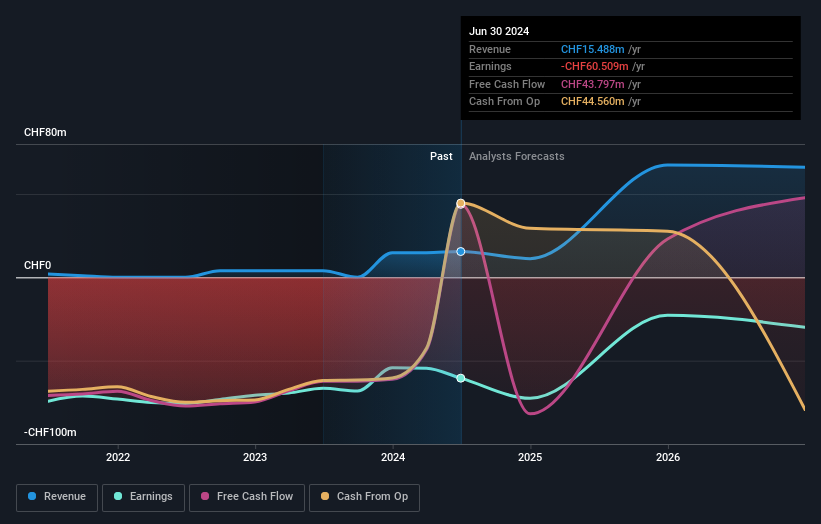Screen dimensions: 821x524
Task: Click the CHF15.488m revenue value
Action: point(593,49)
